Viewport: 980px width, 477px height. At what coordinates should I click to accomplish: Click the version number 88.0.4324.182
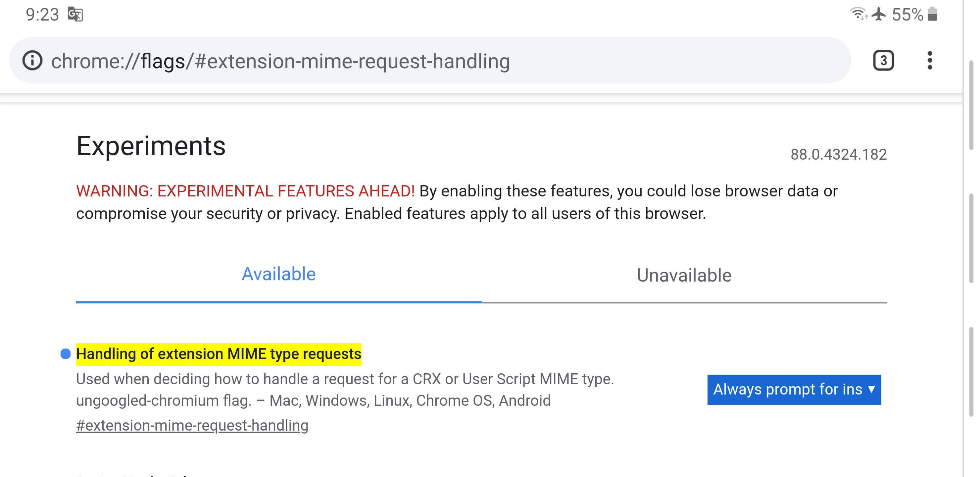[839, 155]
